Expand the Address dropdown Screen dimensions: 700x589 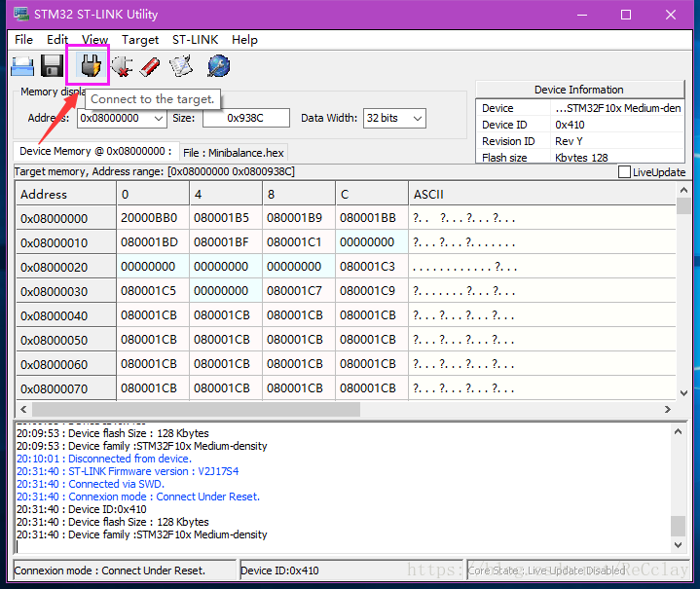(158, 118)
